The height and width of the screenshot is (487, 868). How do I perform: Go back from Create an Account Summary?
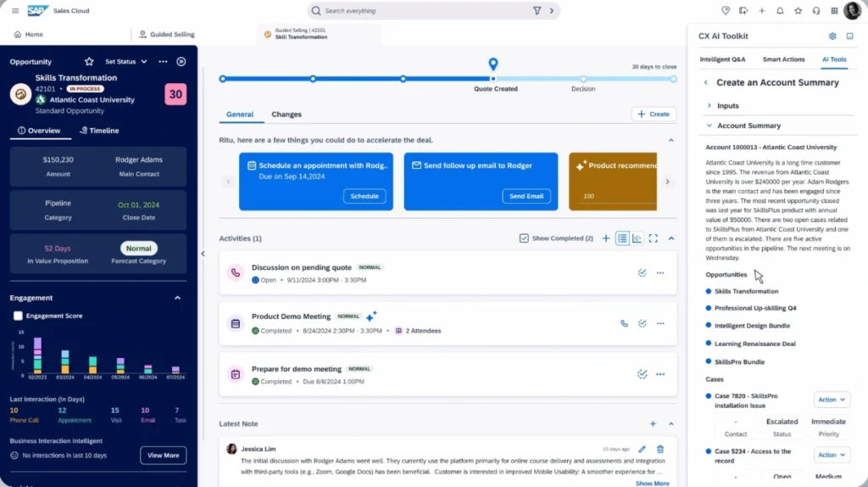[706, 82]
